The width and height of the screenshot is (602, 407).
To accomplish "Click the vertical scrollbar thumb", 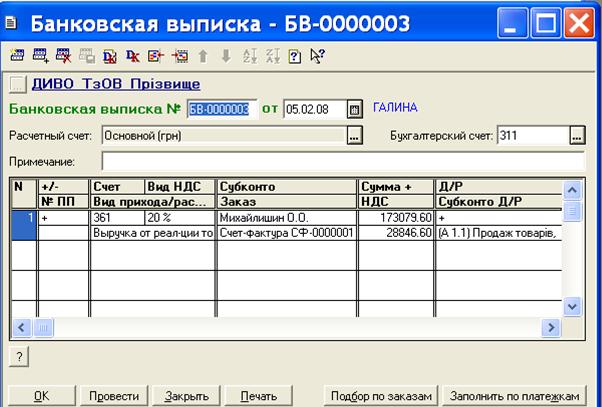I will [572, 211].
